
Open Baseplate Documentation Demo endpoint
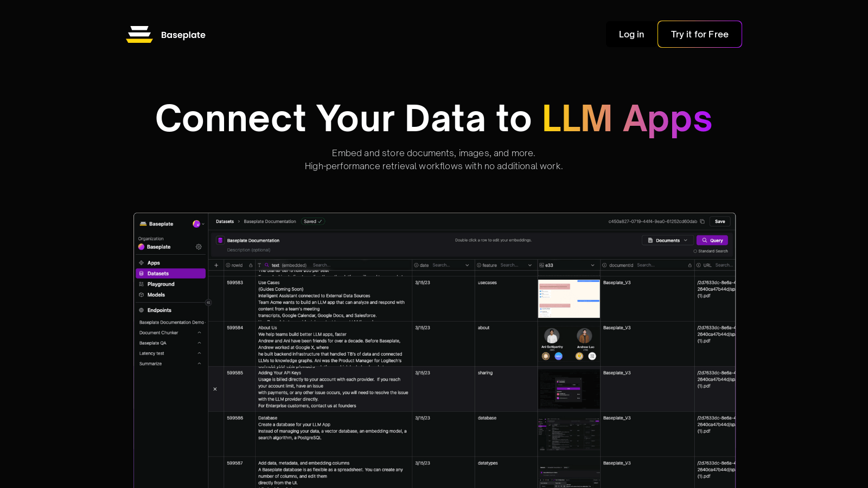171,322
